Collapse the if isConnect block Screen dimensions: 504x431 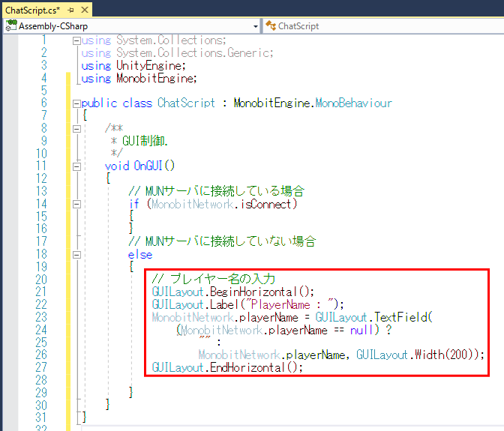pyautogui.click(x=76, y=205)
